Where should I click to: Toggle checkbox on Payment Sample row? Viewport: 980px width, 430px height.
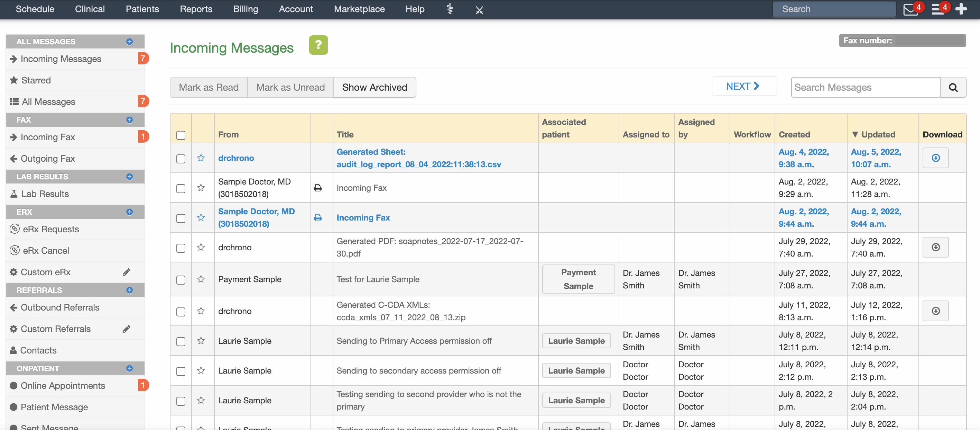tap(181, 279)
